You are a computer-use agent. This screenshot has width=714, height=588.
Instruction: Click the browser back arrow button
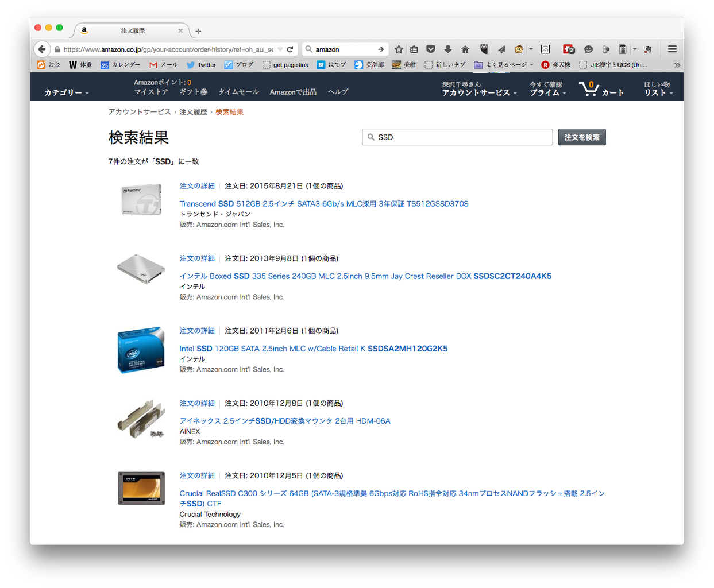pyautogui.click(x=42, y=49)
